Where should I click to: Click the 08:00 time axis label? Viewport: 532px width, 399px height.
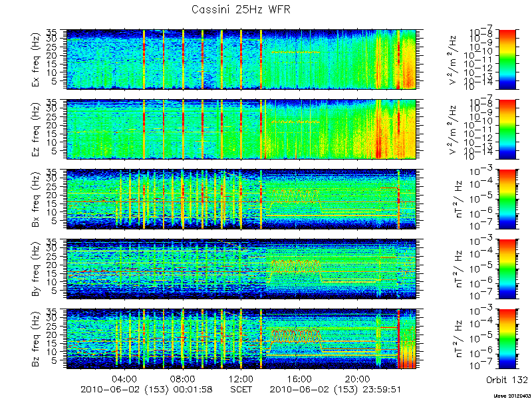[184, 378]
